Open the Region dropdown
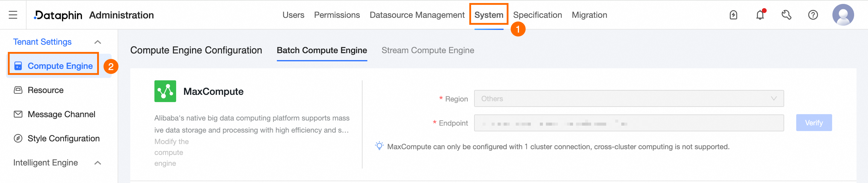This screenshot has width=868, height=183. (629, 98)
